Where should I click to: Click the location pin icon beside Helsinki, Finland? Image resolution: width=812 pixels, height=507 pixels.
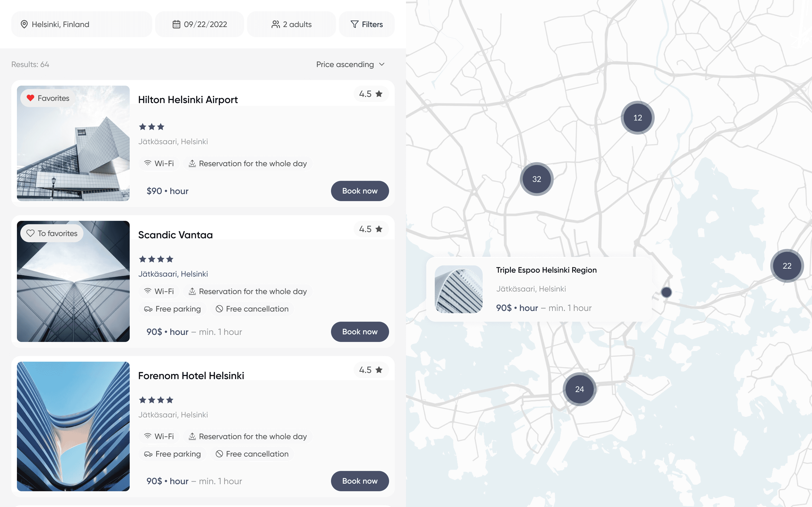24,24
